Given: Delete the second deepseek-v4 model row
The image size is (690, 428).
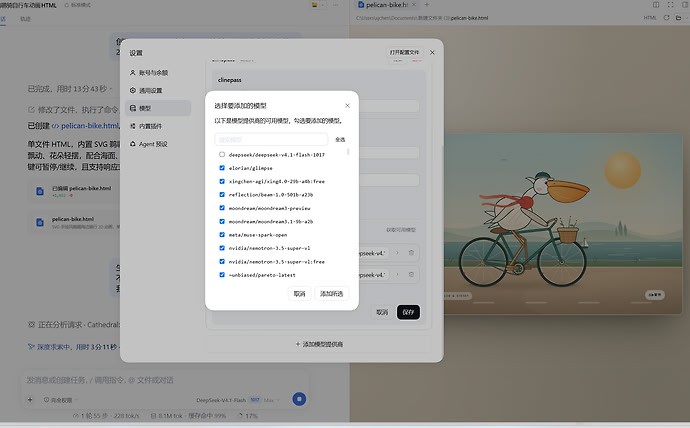Looking at the screenshot, I should [411, 274].
